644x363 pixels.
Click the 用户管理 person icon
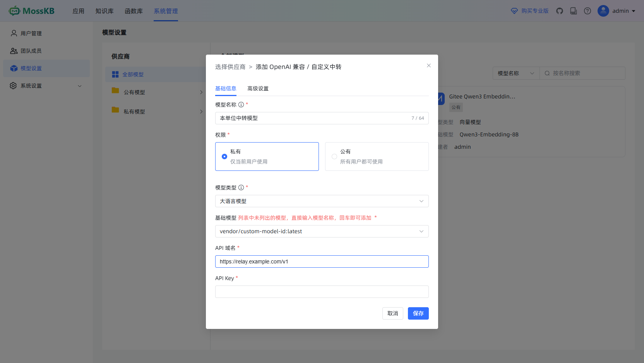(14, 33)
